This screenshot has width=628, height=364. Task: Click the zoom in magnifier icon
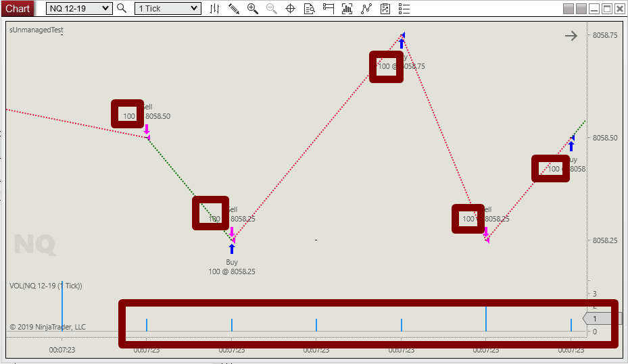(253, 9)
